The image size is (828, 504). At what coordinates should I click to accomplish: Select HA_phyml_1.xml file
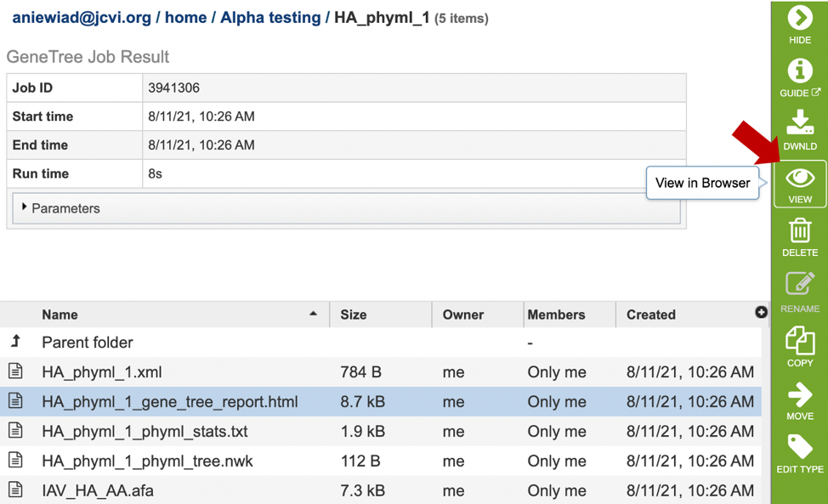pyautogui.click(x=381, y=372)
